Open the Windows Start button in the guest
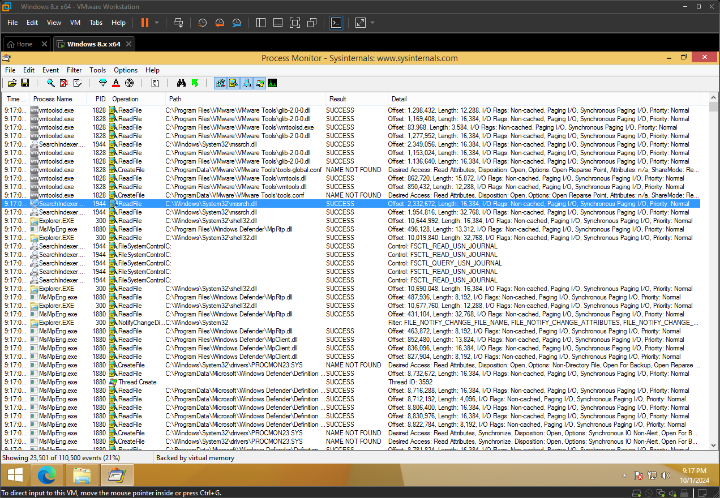This screenshot has height=498, width=720. (x=15, y=475)
